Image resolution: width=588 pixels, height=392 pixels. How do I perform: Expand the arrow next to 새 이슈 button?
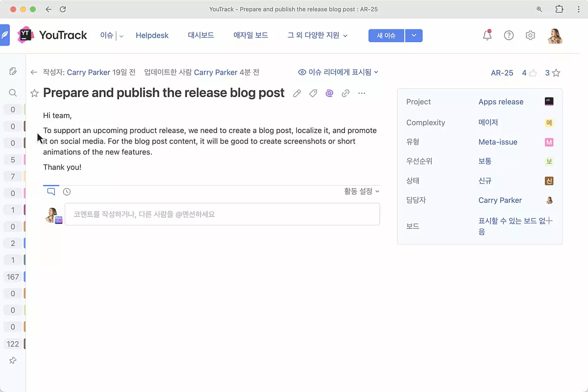pyautogui.click(x=414, y=35)
